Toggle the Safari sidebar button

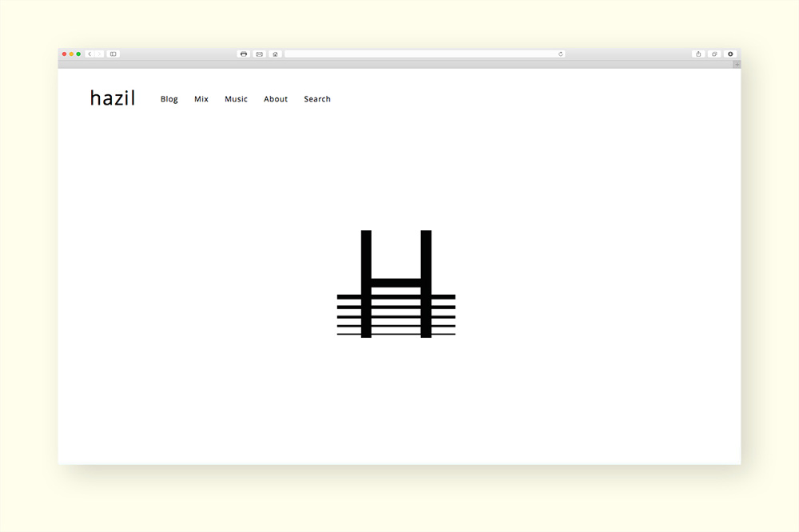pos(113,54)
